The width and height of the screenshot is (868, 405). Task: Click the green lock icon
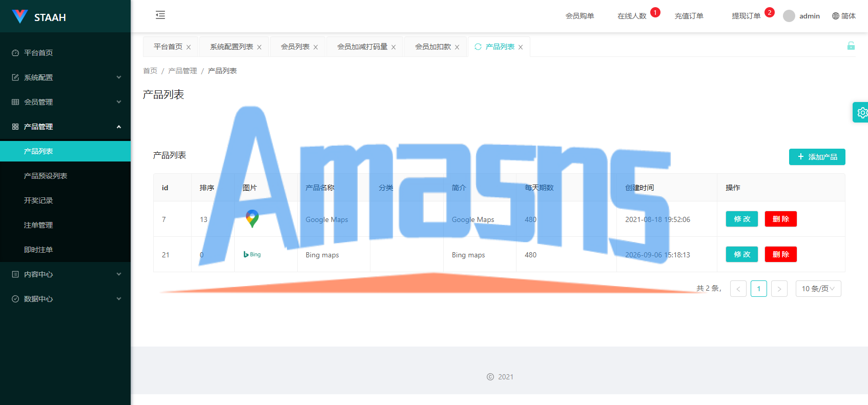[851, 46]
